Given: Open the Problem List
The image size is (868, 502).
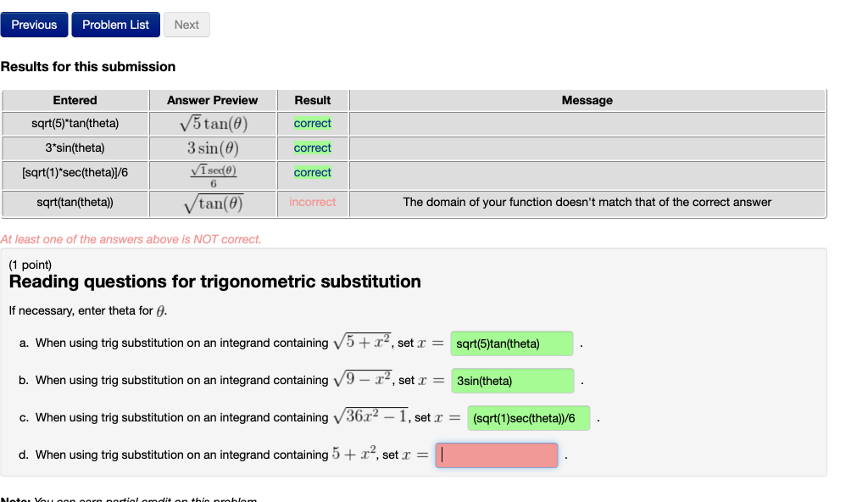Looking at the screenshot, I should click(115, 25).
